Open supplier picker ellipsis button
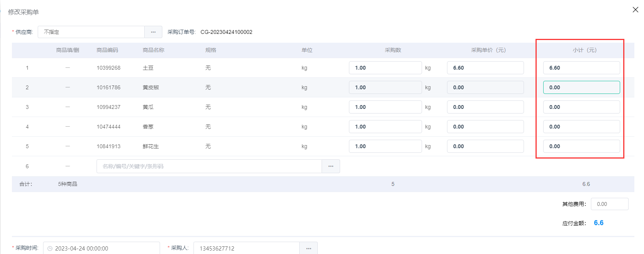This screenshot has height=254, width=644. pos(153,32)
